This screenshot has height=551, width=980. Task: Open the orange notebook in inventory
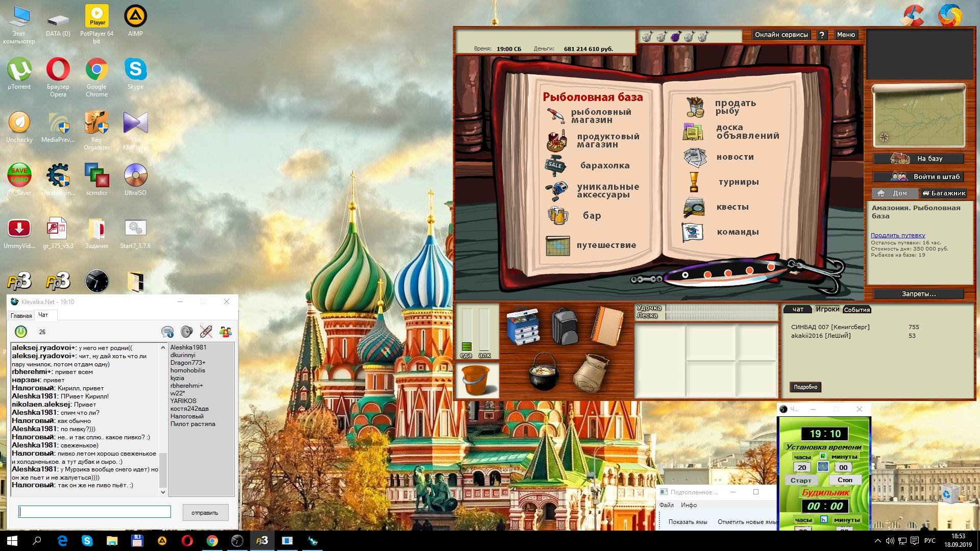606,325
